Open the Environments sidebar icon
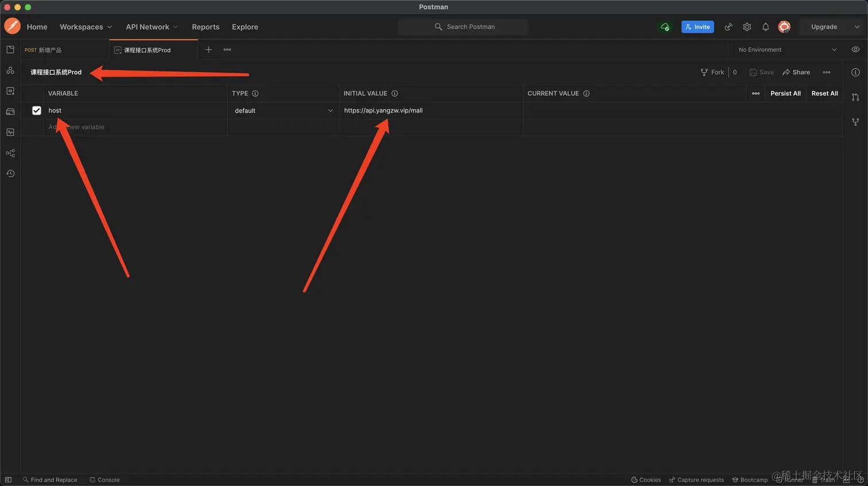Viewport: 868px width, 486px height. (10, 91)
